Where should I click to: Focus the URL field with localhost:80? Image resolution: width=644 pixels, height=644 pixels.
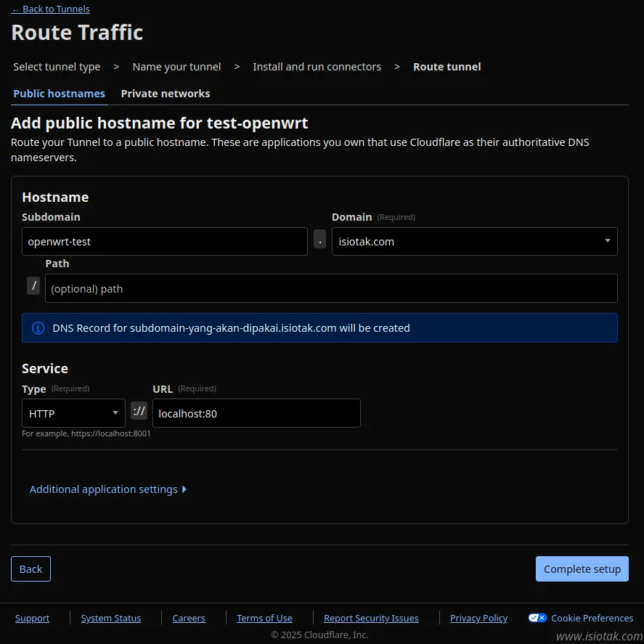(256, 413)
